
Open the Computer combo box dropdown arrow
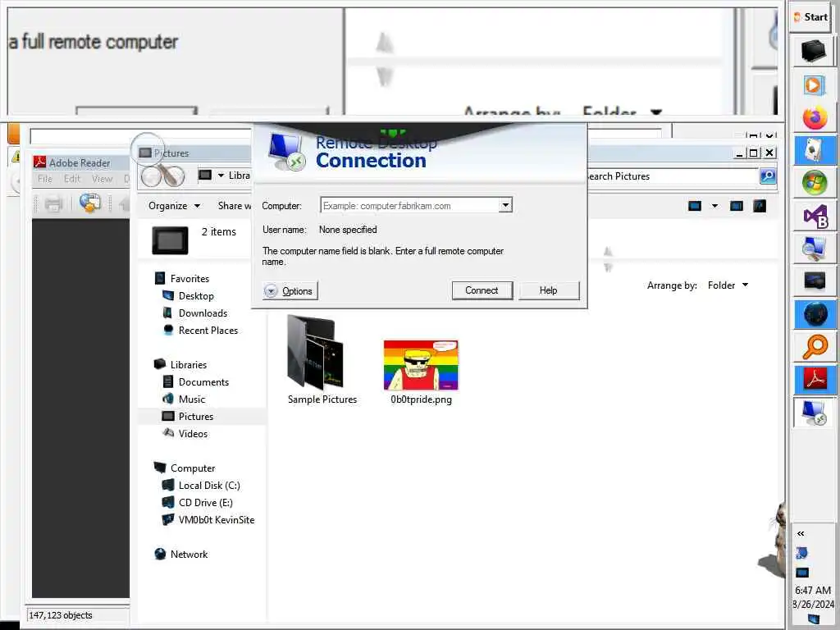505,205
